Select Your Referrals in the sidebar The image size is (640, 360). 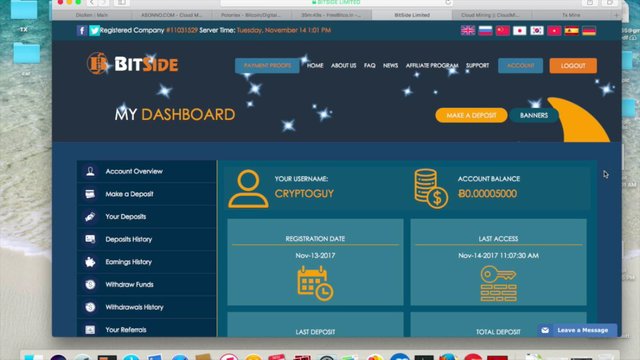click(147, 329)
